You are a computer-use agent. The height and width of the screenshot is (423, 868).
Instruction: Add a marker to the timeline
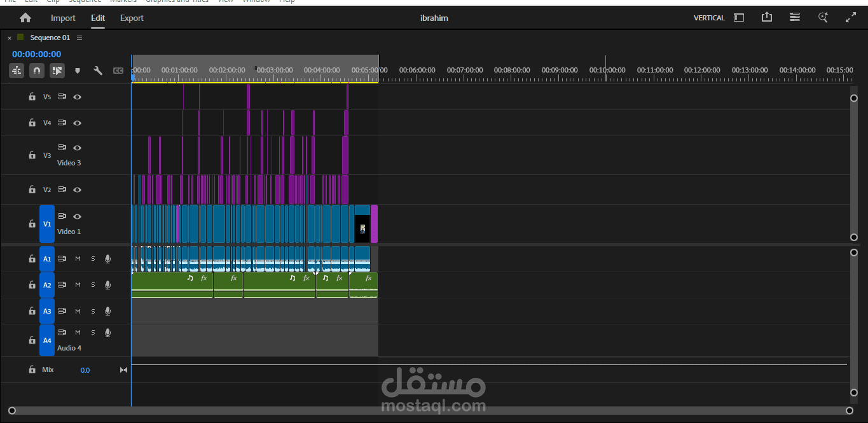pyautogui.click(x=78, y=71)
